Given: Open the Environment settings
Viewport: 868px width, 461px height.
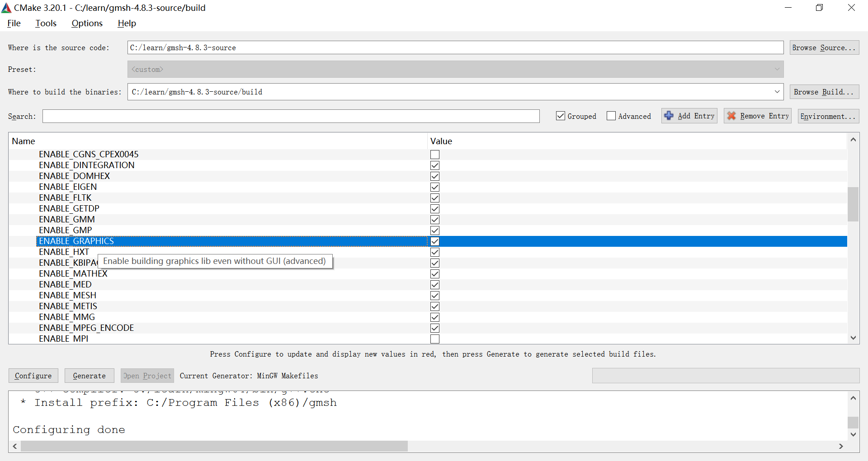Looking at the screenshot, I should [828, 116].
